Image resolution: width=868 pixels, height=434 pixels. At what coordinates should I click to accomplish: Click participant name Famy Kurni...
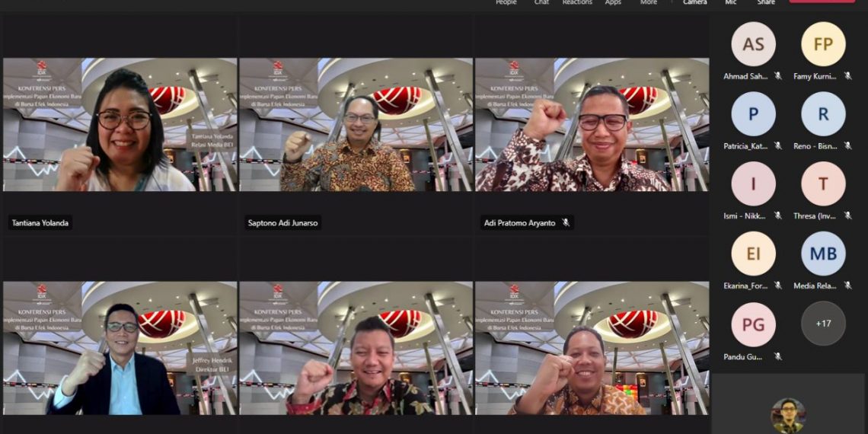tap(815, 76)
